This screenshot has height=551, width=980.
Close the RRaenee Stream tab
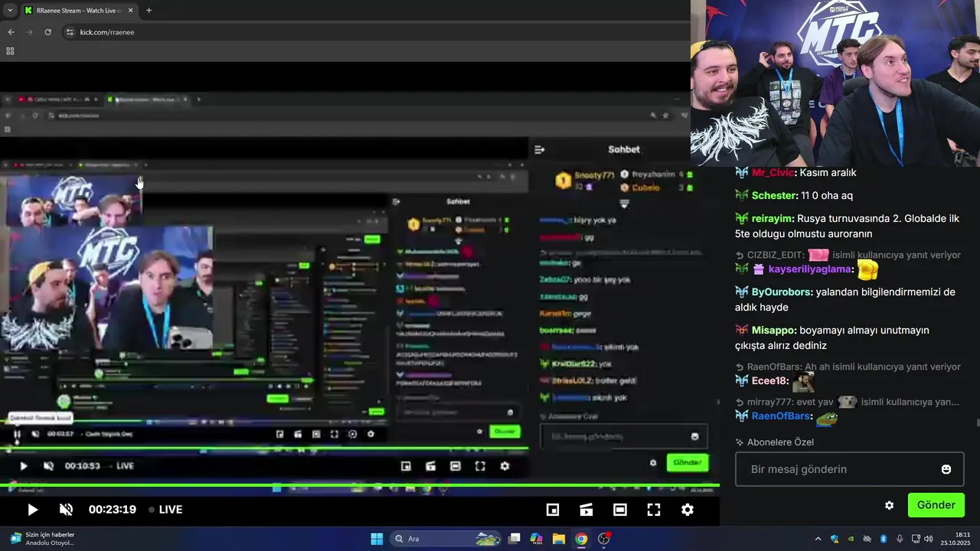pos(130,11)
